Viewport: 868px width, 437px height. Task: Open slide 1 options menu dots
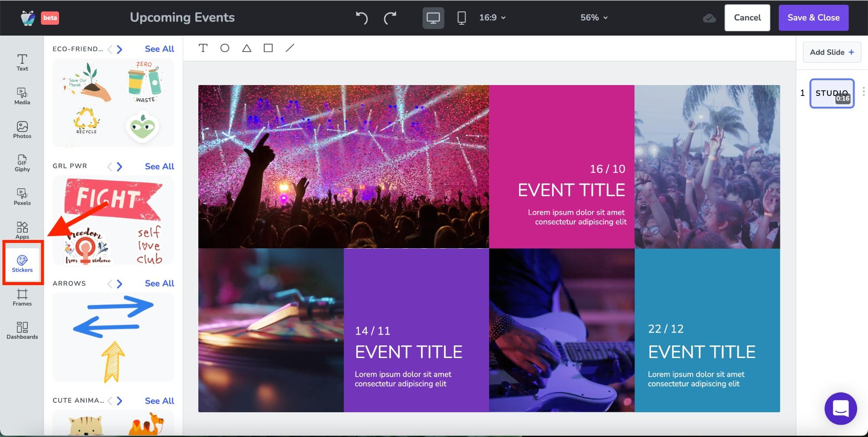coord(864,92)
